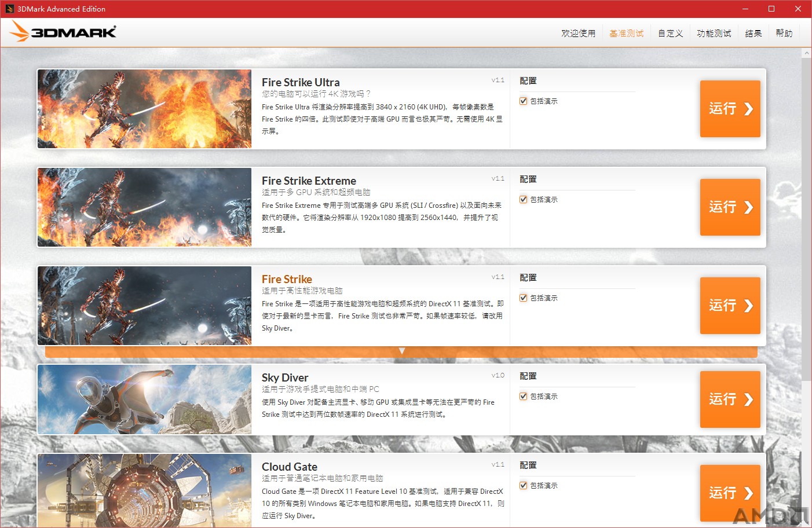
Task: Click the Sky Diver title
Action: pos(285,377)
